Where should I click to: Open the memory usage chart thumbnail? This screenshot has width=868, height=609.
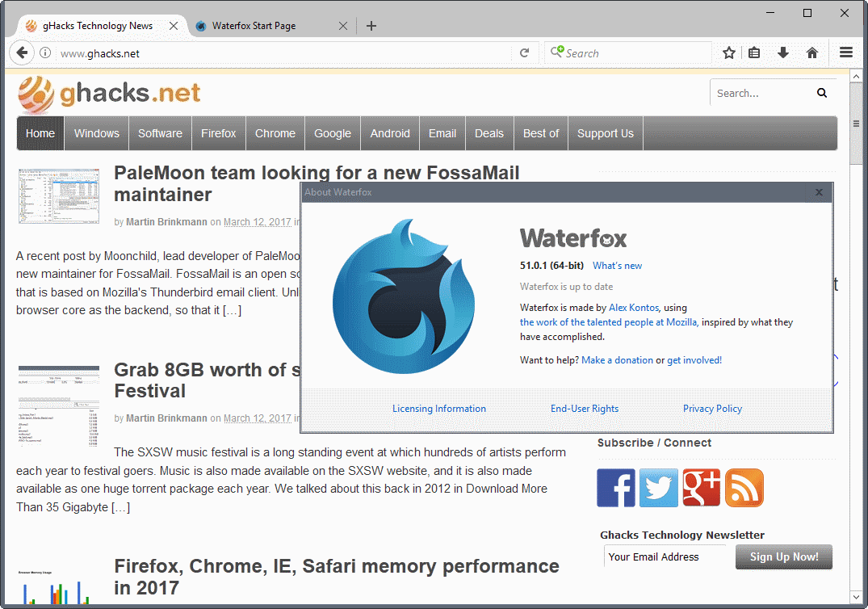56,587
